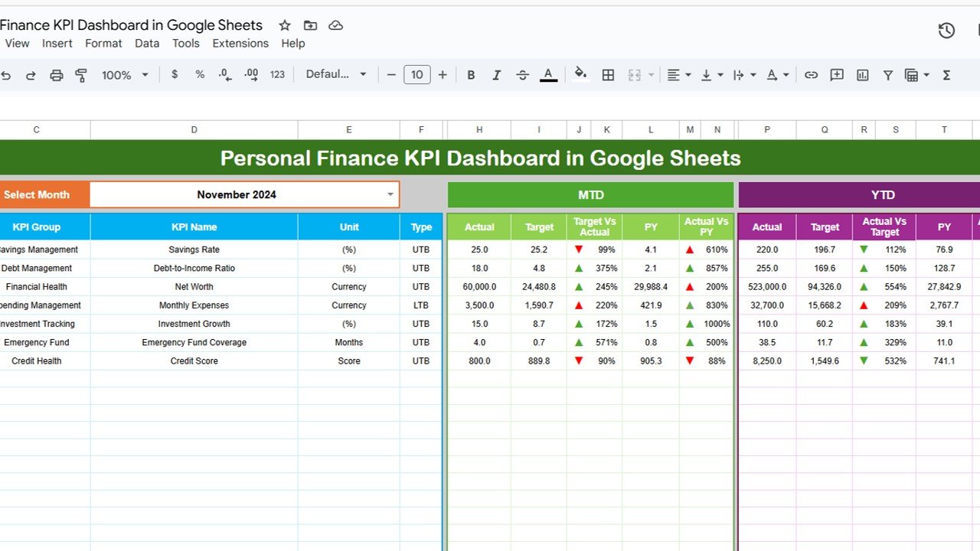This screenshot has height=551, width=980.
Task: Select column H header
Action: 479,130
